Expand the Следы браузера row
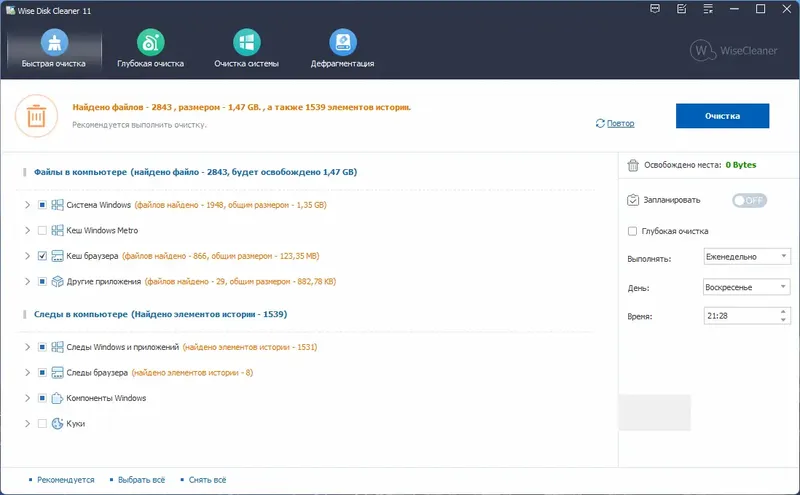This screenshot has height=495, width=800. pyautogui.click(x=28, y=373)
